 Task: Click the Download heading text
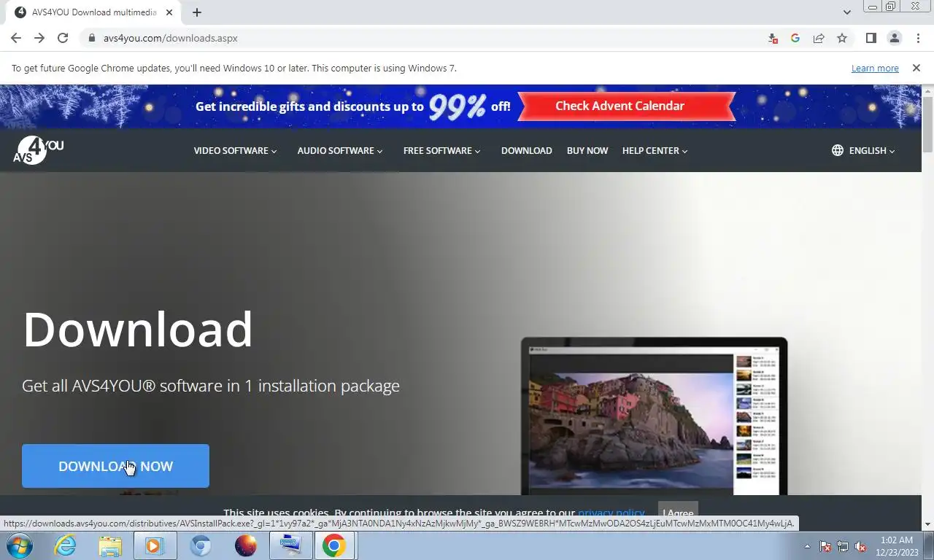tap(138, 329)
